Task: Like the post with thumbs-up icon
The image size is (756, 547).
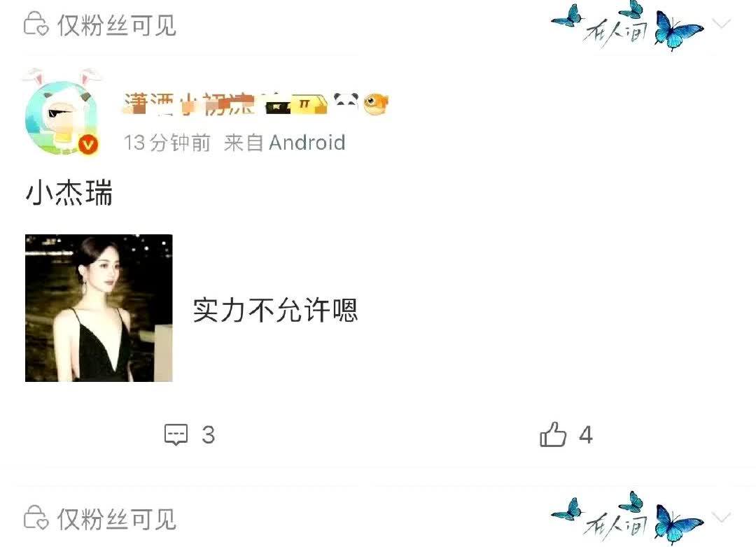Action: (552, 434)
